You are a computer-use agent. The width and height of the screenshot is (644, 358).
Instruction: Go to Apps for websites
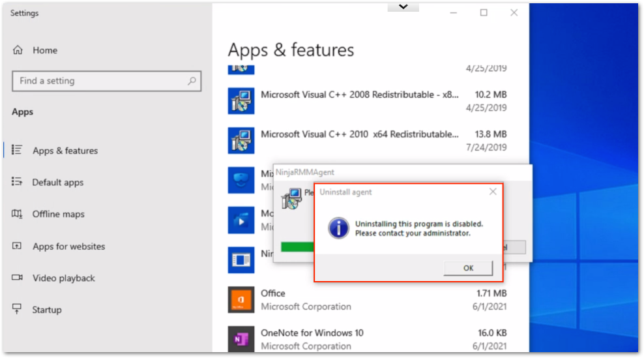pos(68,246)
